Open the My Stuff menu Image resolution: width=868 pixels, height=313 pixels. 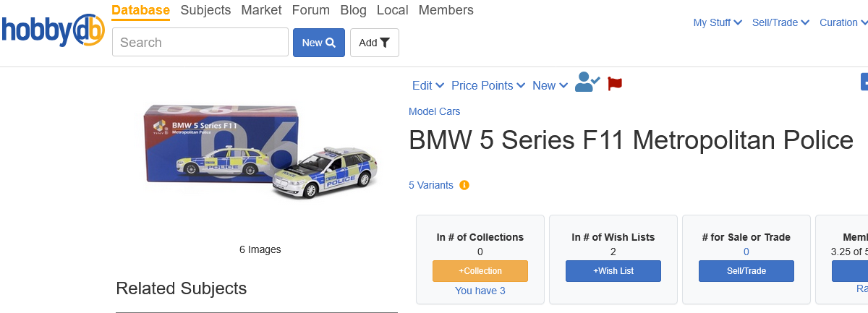[718, 22]
